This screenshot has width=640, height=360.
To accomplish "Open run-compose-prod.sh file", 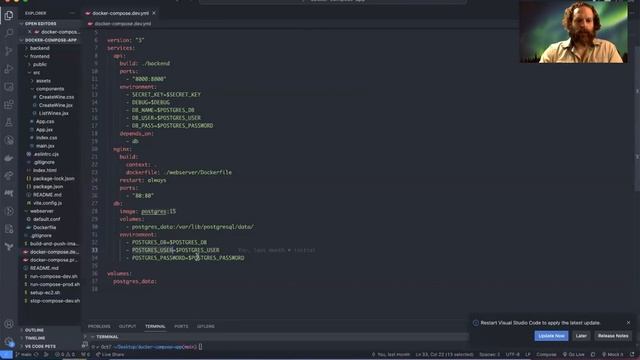I will click(55, 284).
